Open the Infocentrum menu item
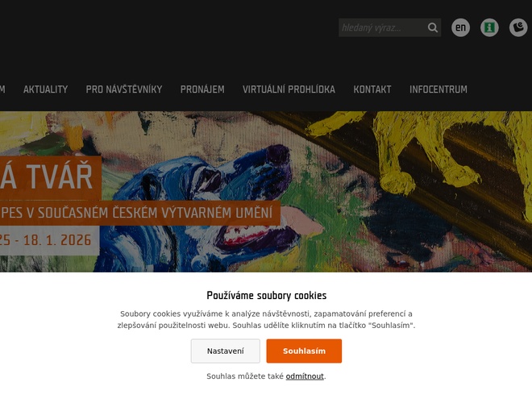532x403 pixels. (x=438, y=89)
